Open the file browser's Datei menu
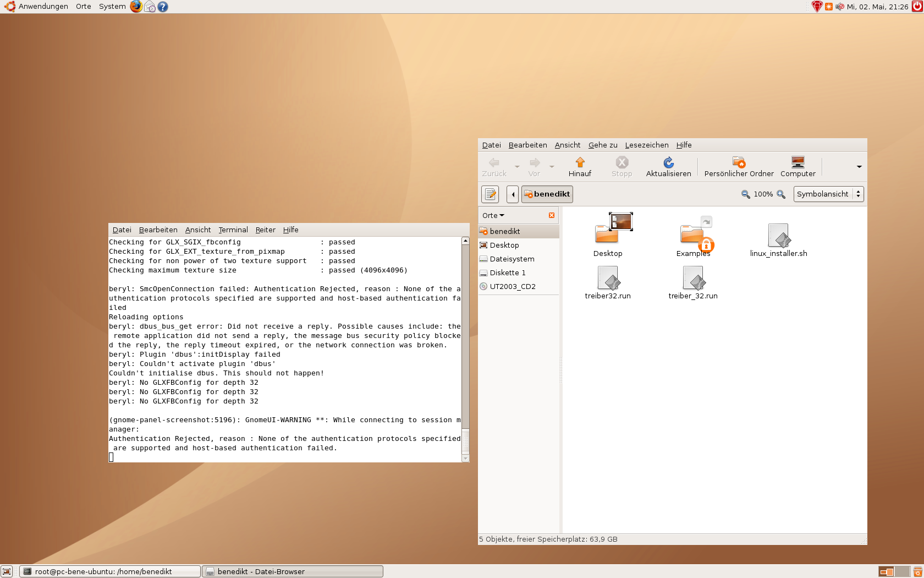Screen dimensions: 924x578 pos(492,145)
